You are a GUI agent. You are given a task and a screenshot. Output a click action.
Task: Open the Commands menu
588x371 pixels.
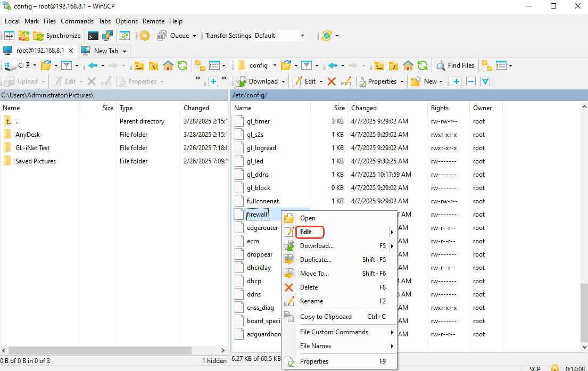[x=77, y=21]
